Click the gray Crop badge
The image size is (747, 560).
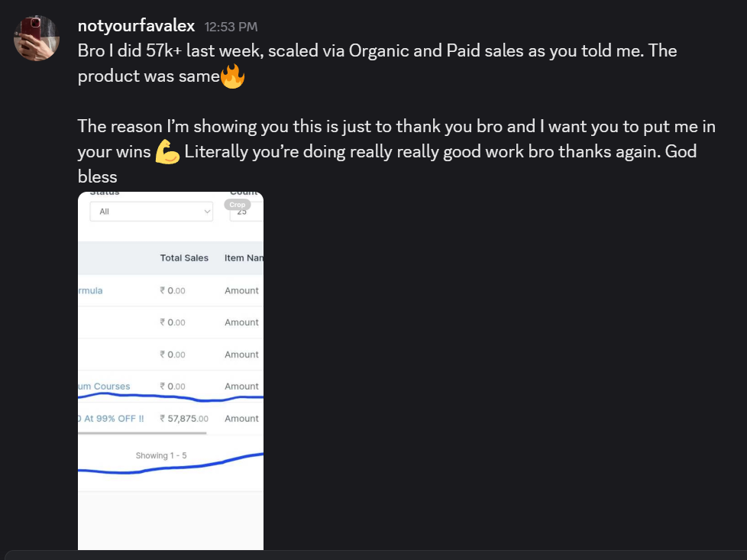[237, 205]
